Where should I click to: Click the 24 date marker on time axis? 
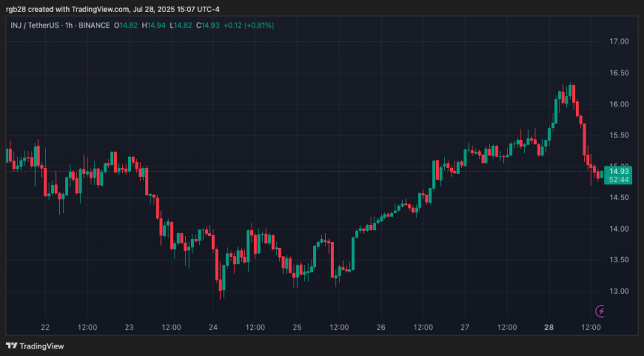tap(213, 328)
